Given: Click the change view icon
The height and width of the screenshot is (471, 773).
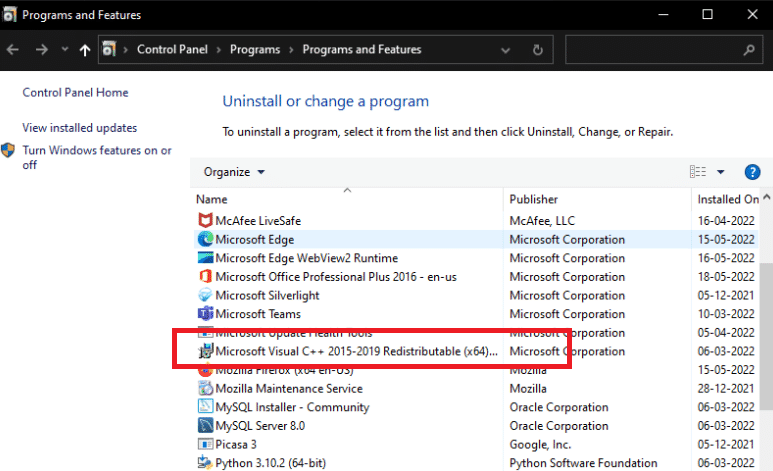Looking at the screenshot, I should (698, 172).
